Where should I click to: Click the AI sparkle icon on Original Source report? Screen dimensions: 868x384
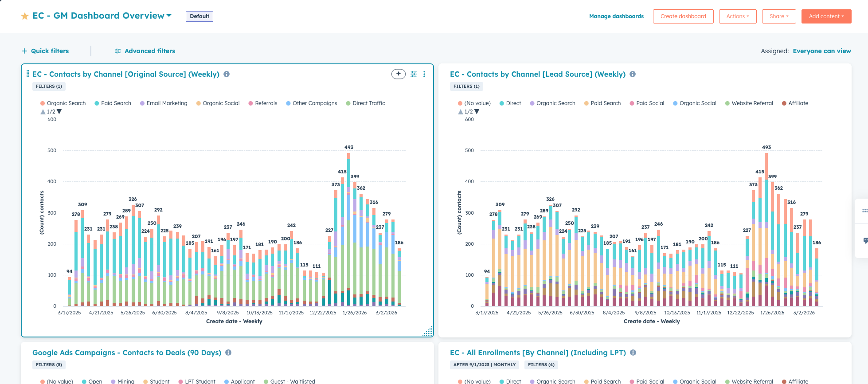[x=399, y=74]
